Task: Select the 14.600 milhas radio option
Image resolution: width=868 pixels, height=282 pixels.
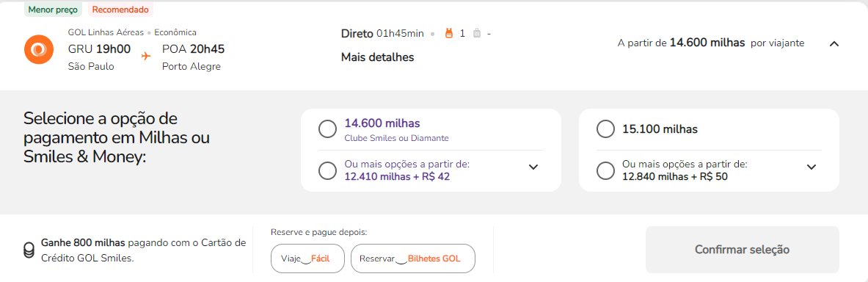Action: point(328,129)
